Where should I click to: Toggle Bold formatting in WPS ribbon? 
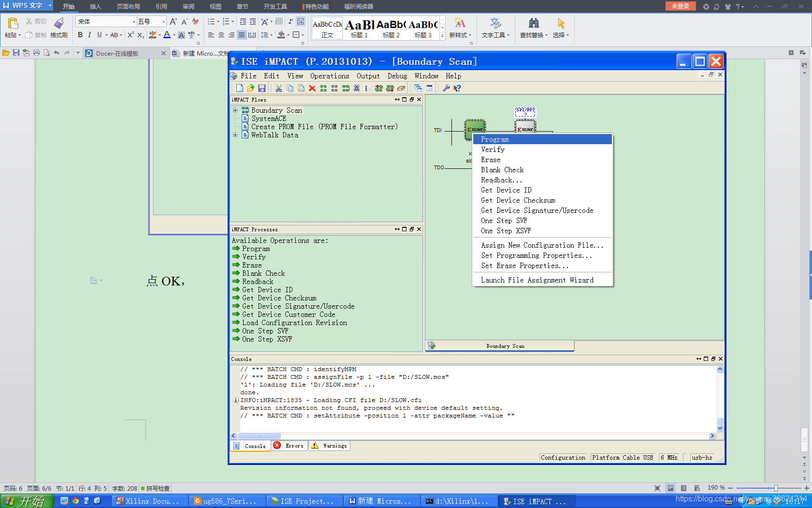80,35
